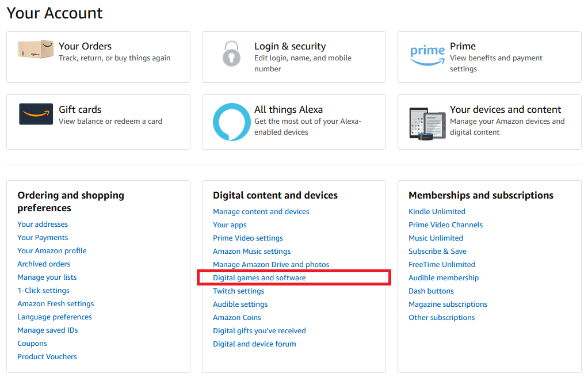Open Manage content and devices link
Viewport: 588px width, 377px height.
tap(261, 212)
